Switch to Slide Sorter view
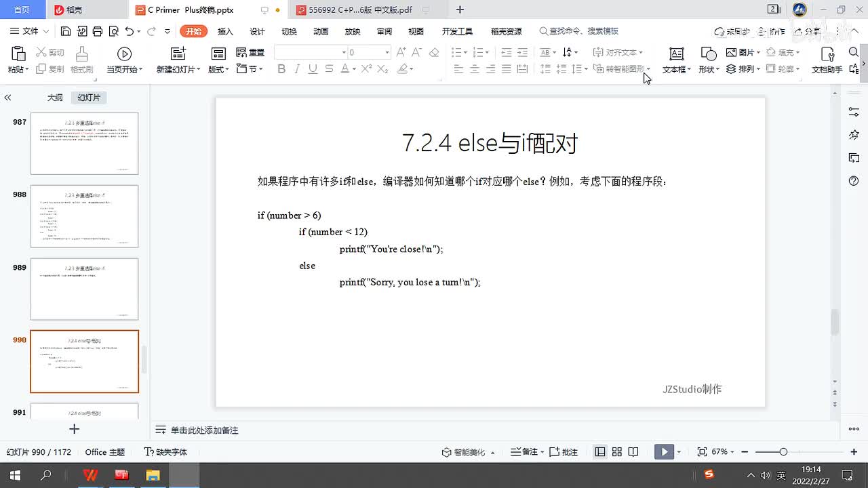Screen dimensions: 868x488 coord(617,452)
